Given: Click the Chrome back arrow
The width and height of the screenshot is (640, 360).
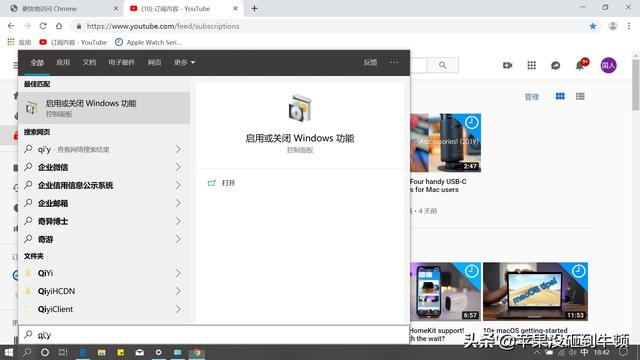Looking at the screenshot, I should (11, 26).
